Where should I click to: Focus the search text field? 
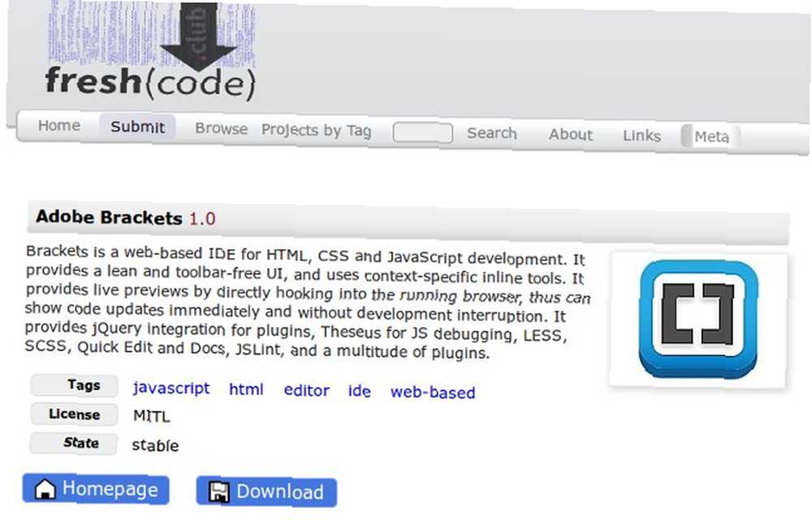tap(422, 132)
